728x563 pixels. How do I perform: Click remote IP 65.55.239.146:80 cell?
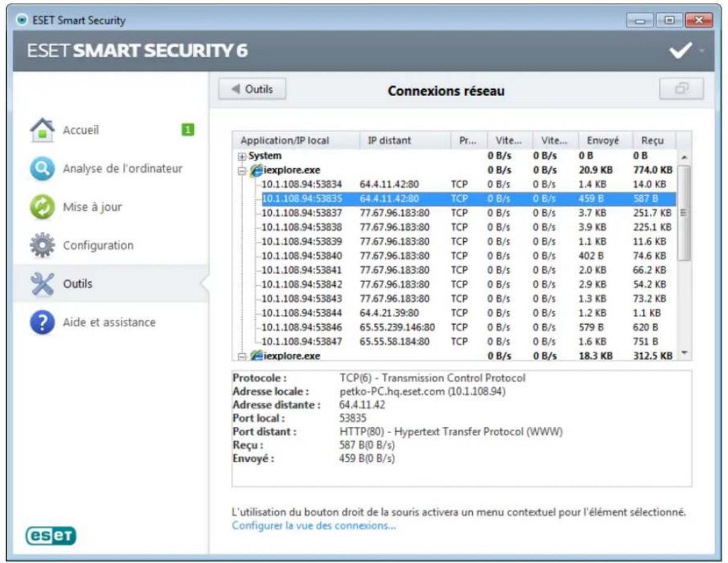point(397,328)
